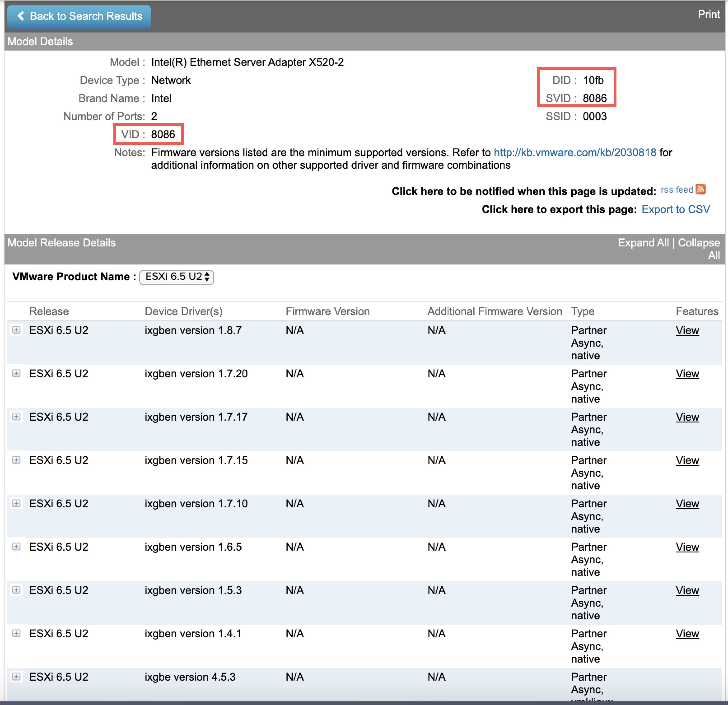Go back to search results

pyautogui.click(x=79, y=16)
